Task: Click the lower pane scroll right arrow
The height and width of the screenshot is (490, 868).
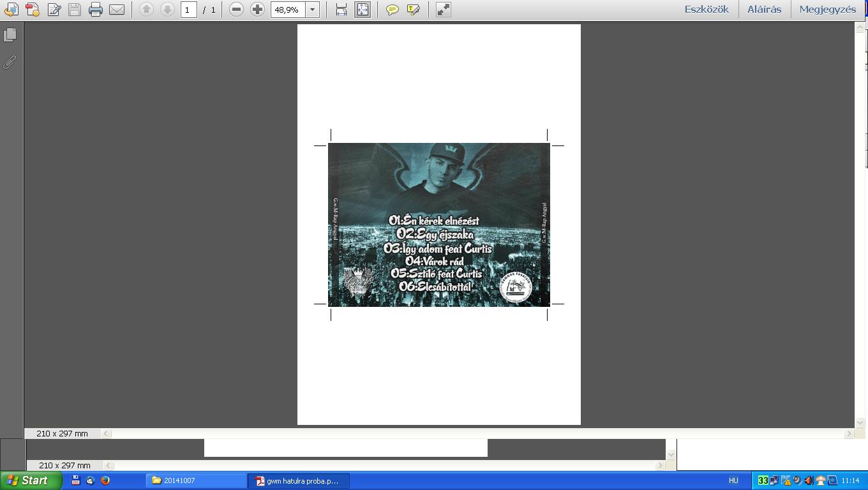Action: click(660, 465)
